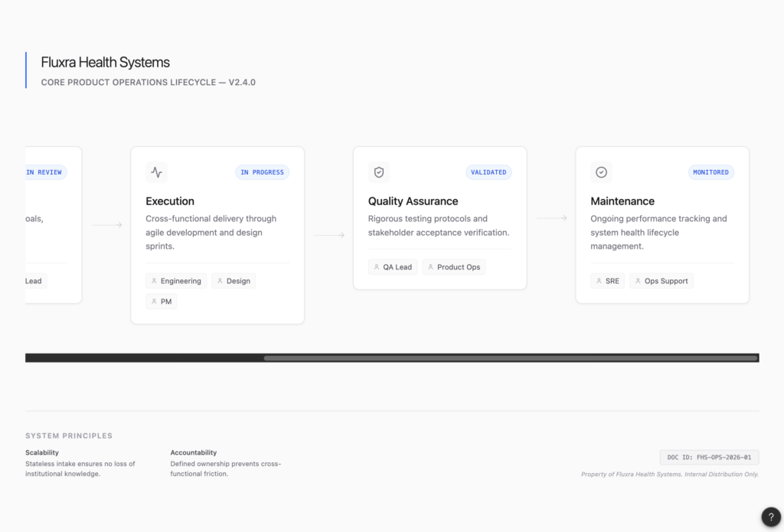Click the partially visible Lead role tag
This screenshot has width=784, height=532.
(36, 281)
